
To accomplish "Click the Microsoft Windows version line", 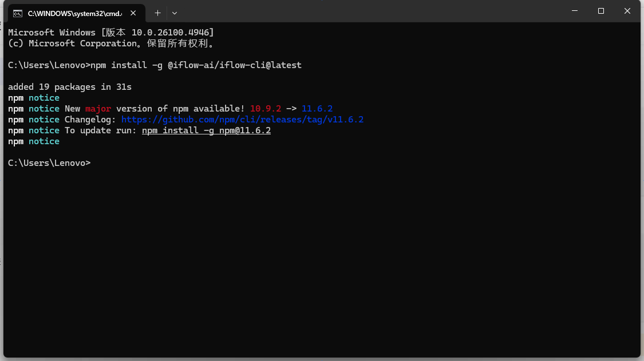I will pyautogui.click(x=110, y=32).
